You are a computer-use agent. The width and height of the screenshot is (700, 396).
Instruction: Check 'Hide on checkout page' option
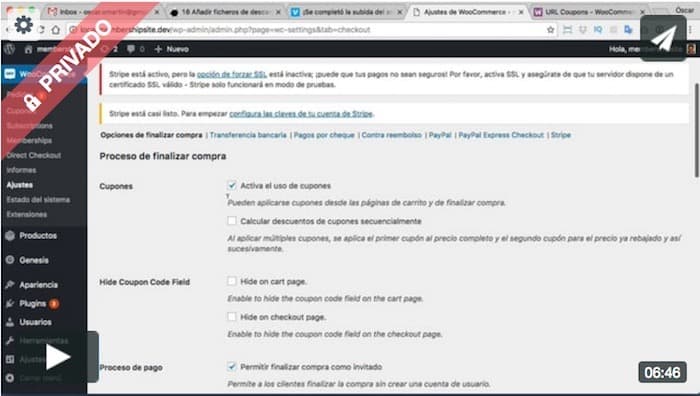232,317
